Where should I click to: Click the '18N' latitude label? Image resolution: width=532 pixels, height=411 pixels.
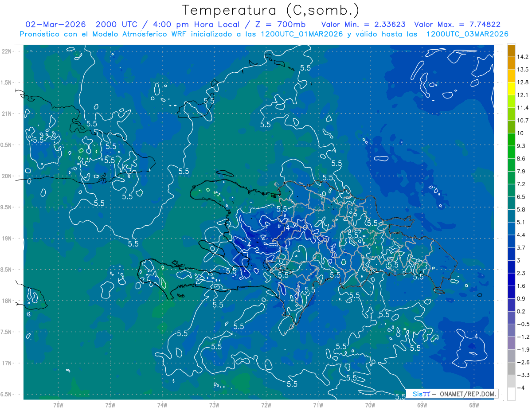(x=7, y=301)
